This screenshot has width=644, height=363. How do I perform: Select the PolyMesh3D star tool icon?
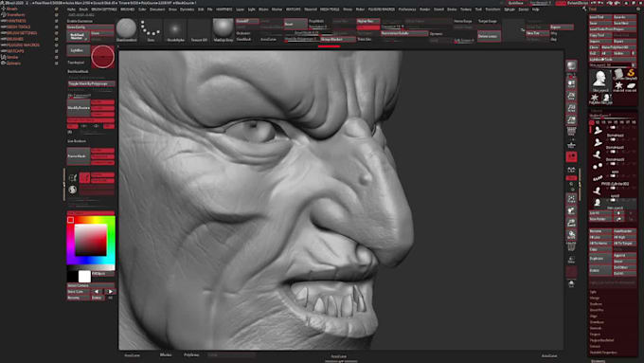tap(595, 99)
